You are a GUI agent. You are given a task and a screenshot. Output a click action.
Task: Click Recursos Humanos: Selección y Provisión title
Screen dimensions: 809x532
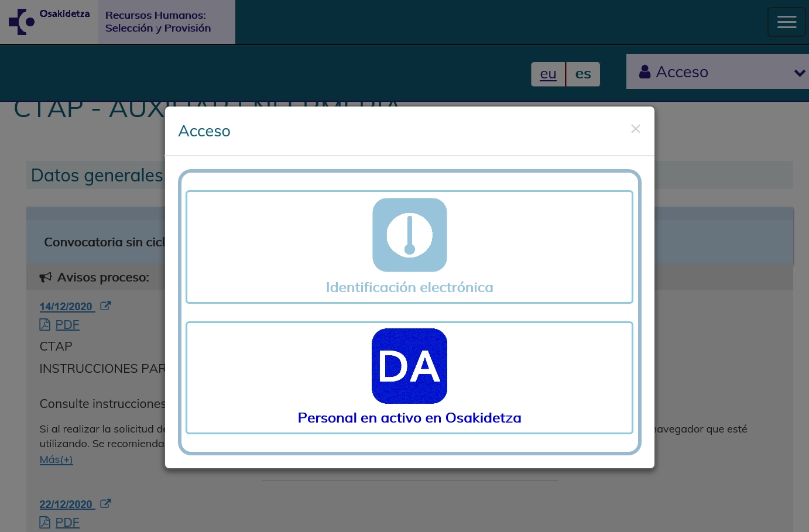(x=158, y=22)
